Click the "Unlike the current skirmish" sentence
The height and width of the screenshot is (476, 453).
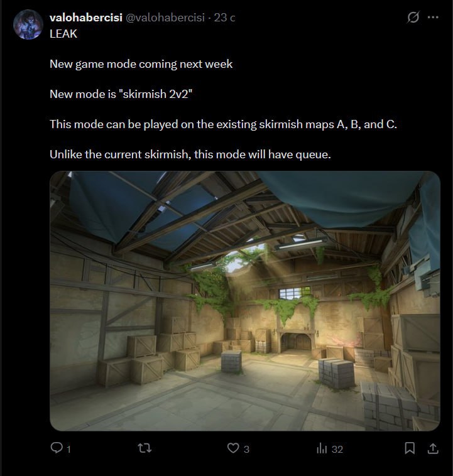coord(190,154)
